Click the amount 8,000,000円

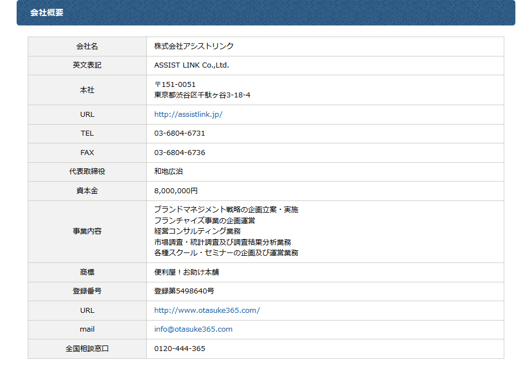click(176, 191)
